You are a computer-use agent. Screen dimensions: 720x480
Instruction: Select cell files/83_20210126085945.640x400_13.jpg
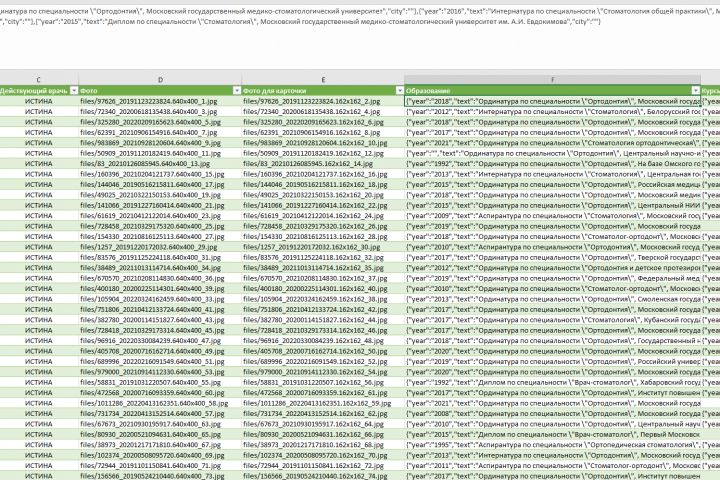pos(160,164)
